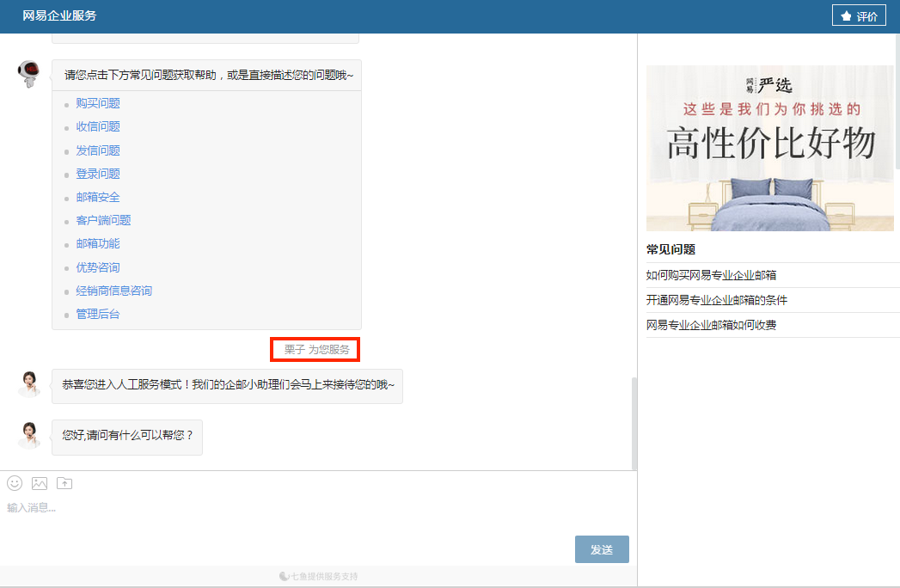900x588 pixels.
Task: Click the 评价 rating button
Action: point(858,16)
